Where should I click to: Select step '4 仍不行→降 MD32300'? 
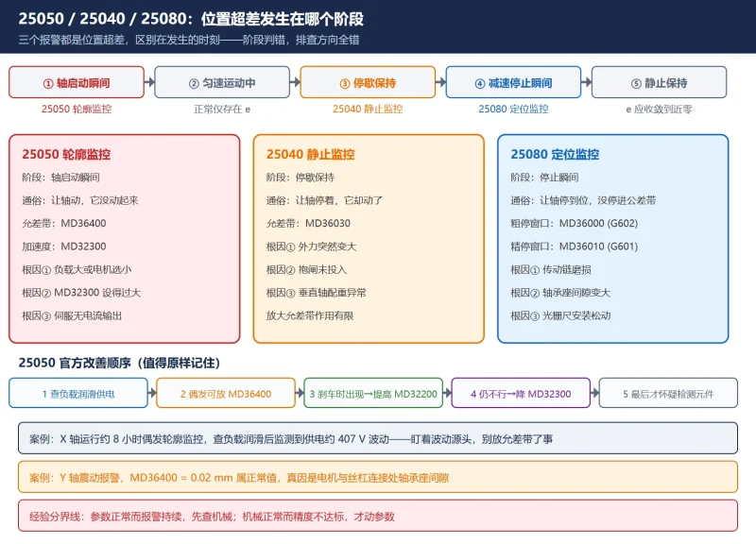pos(522,393)
